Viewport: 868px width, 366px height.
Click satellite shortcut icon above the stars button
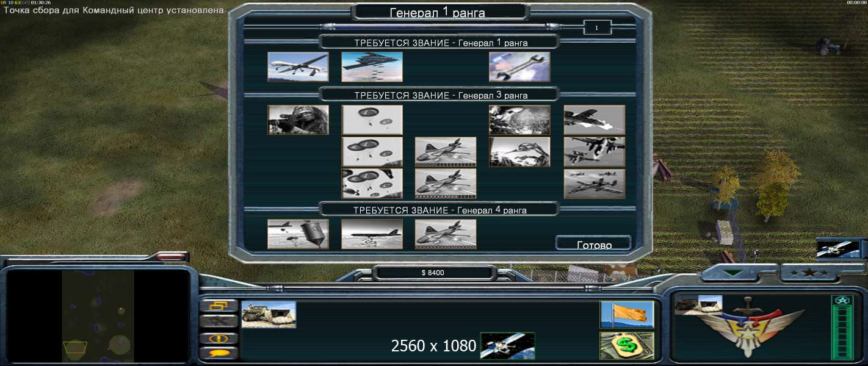[838, 249]
